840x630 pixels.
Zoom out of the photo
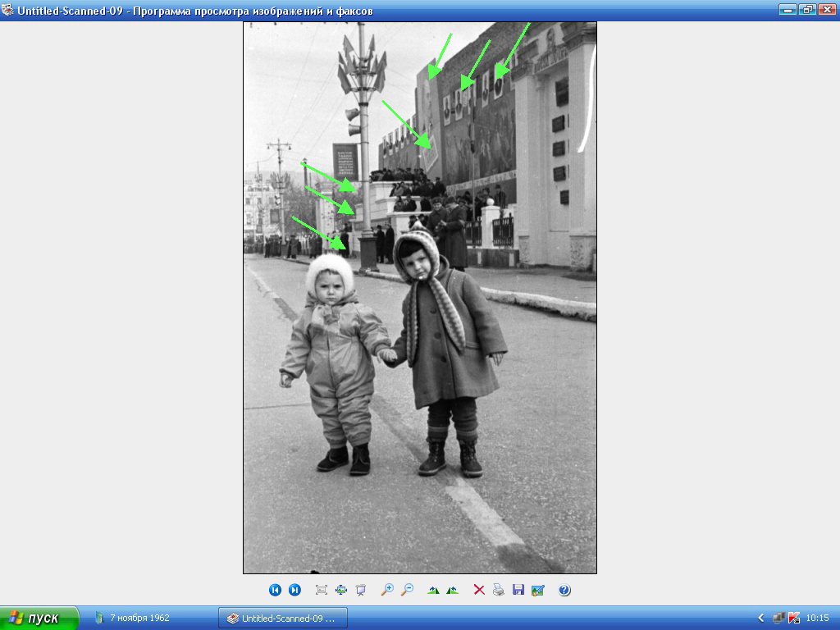click(407, 590)
